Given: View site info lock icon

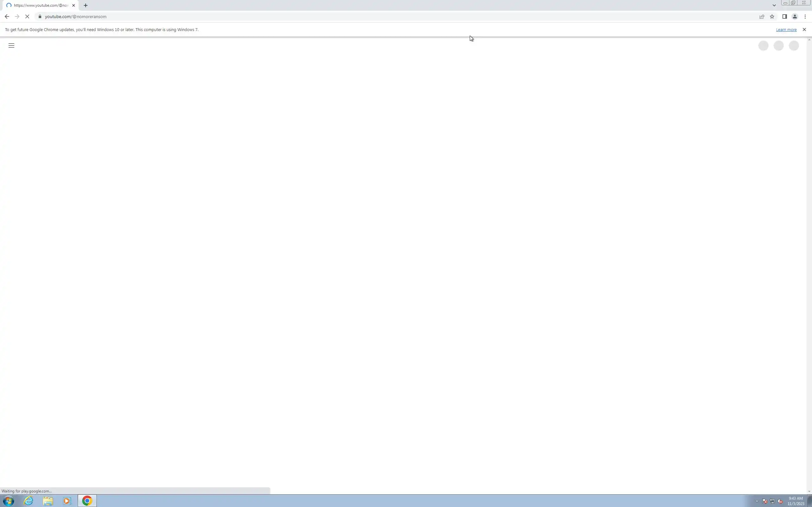Looking at the screenshot, I should tap(40, 16).
